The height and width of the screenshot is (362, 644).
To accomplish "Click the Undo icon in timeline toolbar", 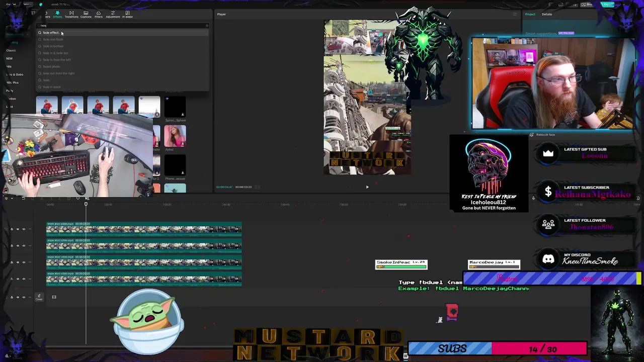I will [23, 198].
